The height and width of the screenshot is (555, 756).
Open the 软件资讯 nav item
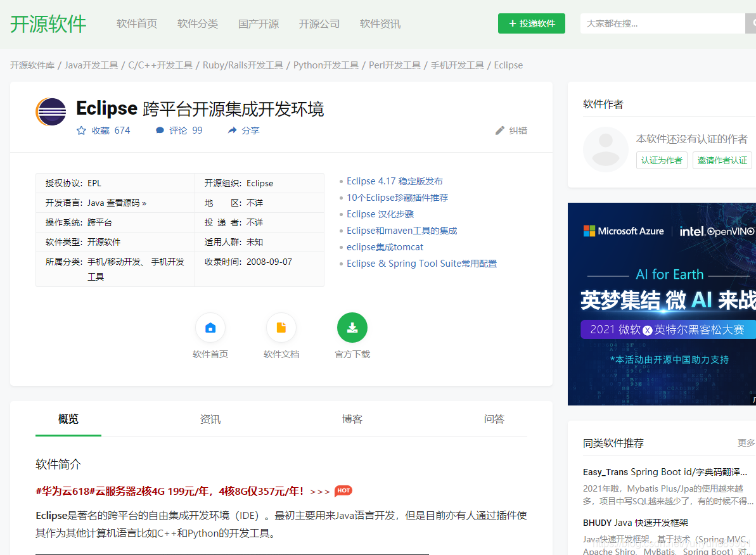point(380,23)
